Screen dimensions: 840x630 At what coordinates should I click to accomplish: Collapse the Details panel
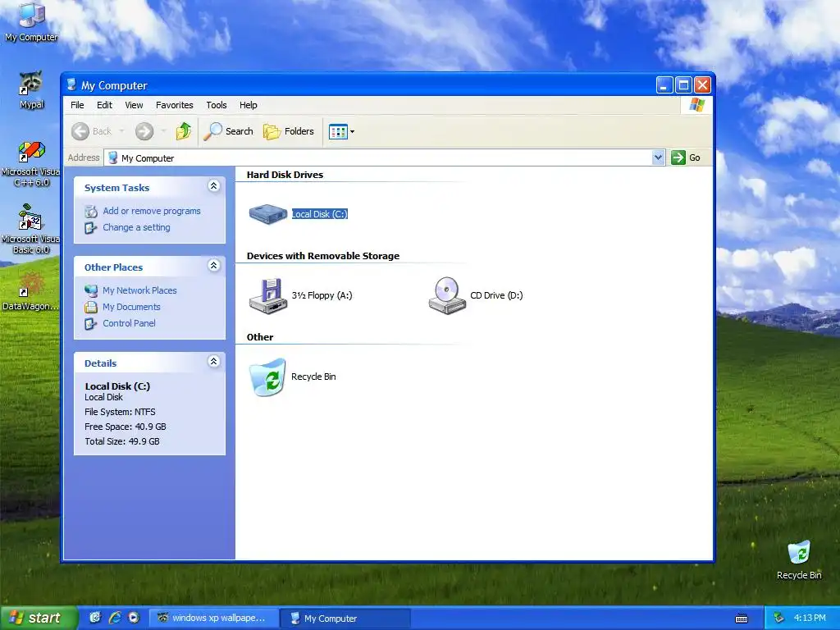(x=214, y=361)
